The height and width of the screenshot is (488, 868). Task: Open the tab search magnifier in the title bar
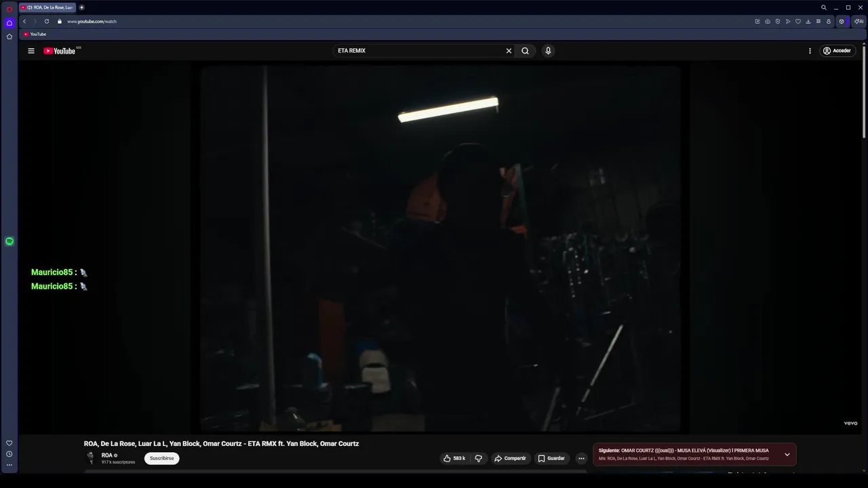click(824, 7)
